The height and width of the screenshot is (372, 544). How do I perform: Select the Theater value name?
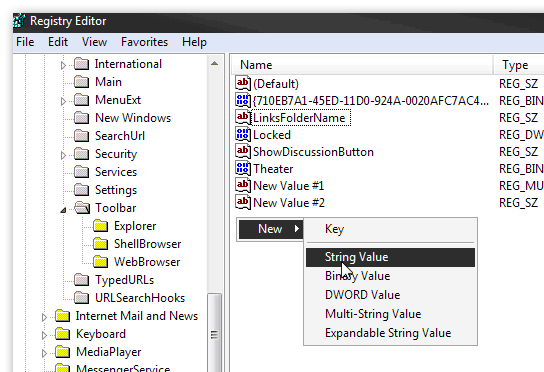coord(273,169)
